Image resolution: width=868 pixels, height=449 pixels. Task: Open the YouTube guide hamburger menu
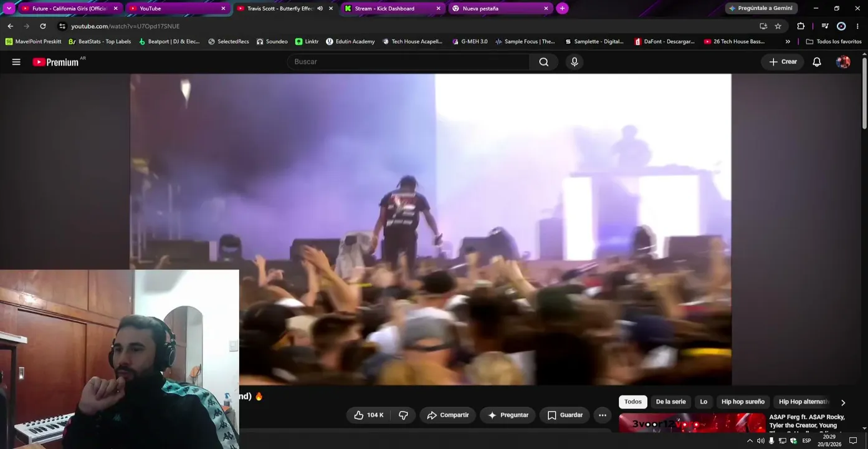tap(16, 62)
